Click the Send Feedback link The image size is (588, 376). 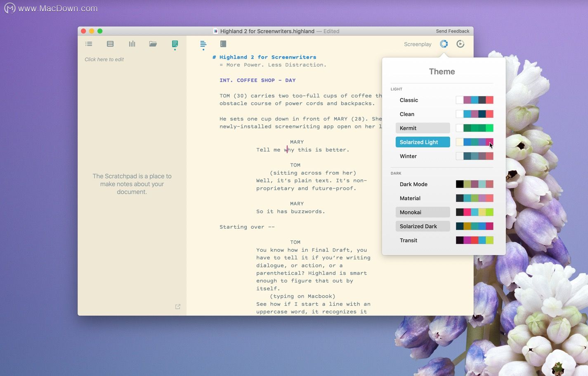click(452, 31)
